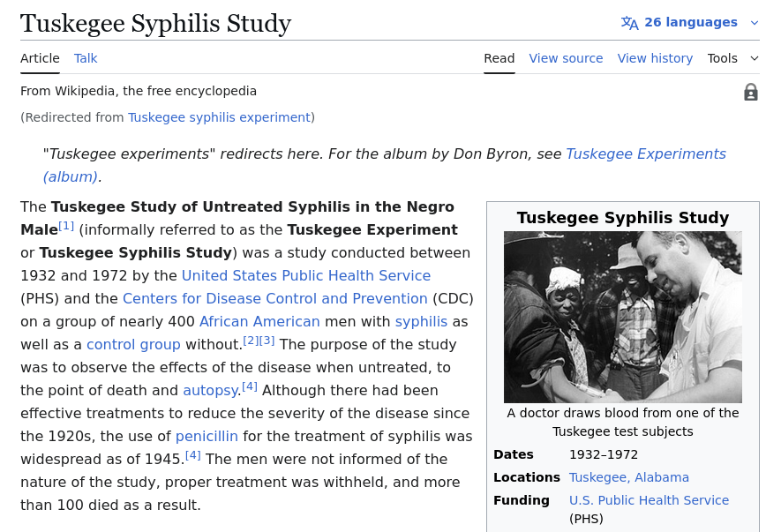Click 'From Wikipedia, the free encyclopedia' text

coord(139,91)
